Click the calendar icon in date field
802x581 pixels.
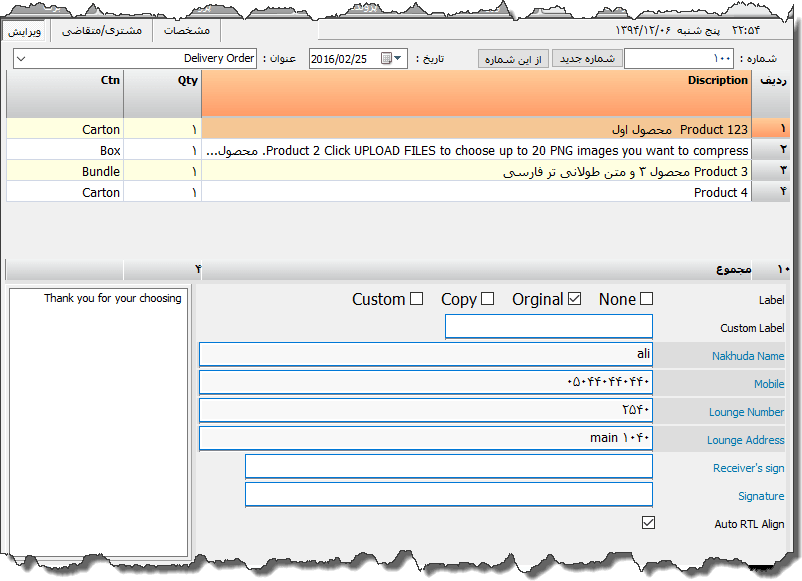pyautogui.click(x=386, y=59)
